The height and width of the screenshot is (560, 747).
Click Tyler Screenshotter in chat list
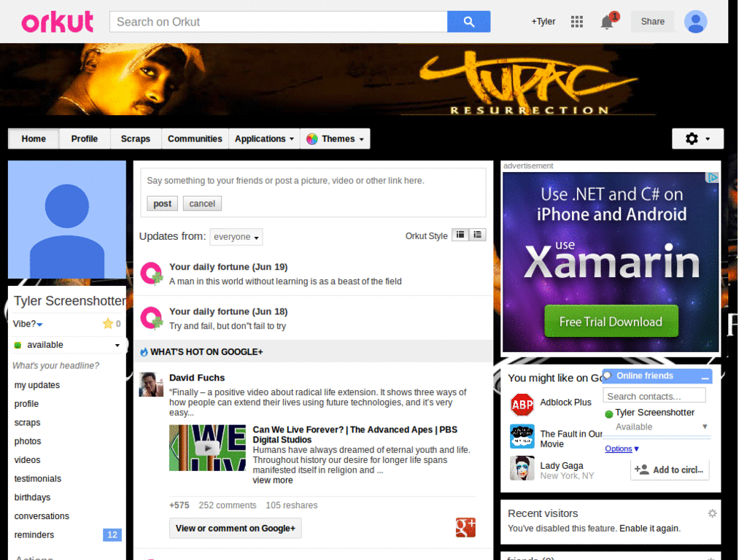point(654,413)
